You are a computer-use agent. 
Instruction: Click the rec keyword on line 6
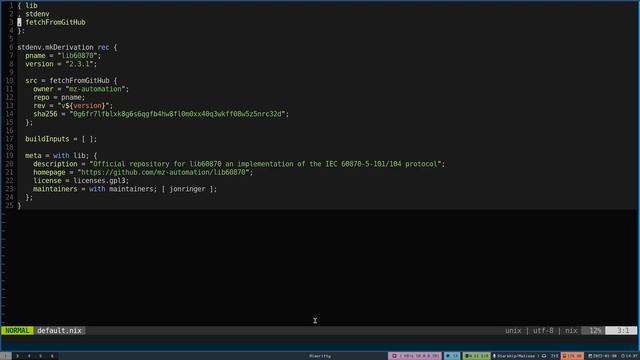click(103, 47)
